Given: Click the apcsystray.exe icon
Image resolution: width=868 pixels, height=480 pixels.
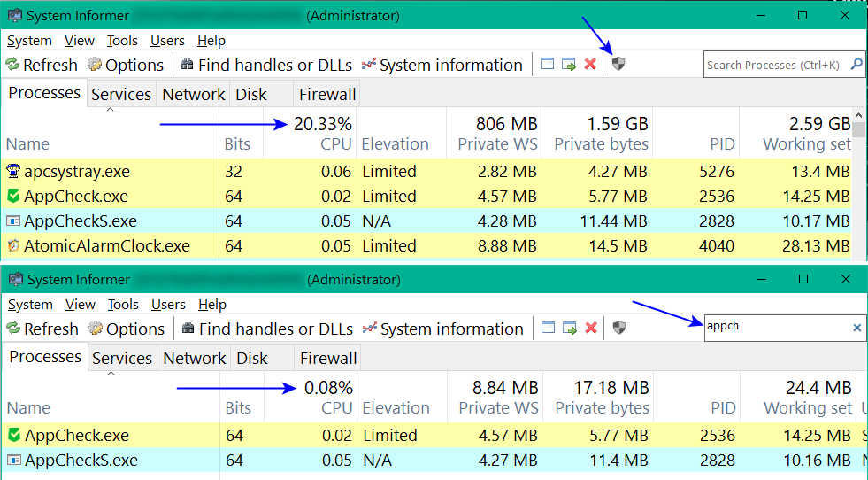Looking at the screenshot, I should point(13,171).
